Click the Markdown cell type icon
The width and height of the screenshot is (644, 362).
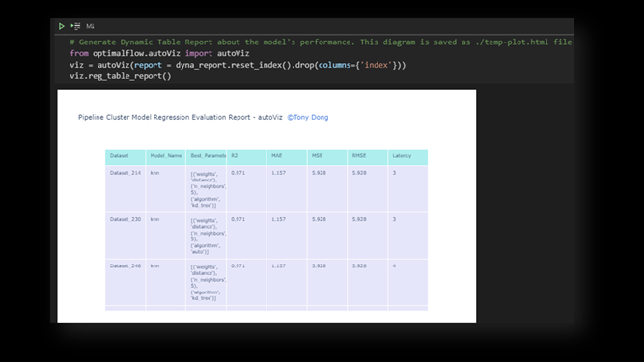pyautogui.click(x=90, y=26)
